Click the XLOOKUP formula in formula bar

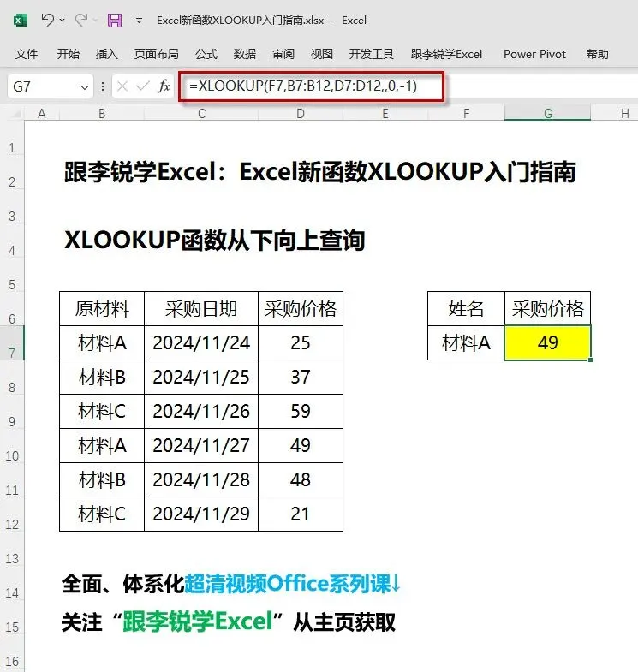[x=302, y=86]
